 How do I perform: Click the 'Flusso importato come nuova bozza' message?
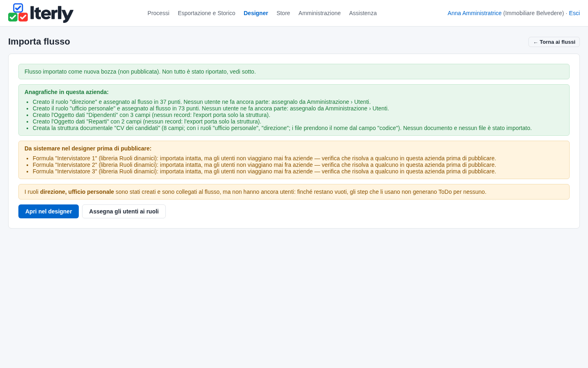click(x=294, y=72)
